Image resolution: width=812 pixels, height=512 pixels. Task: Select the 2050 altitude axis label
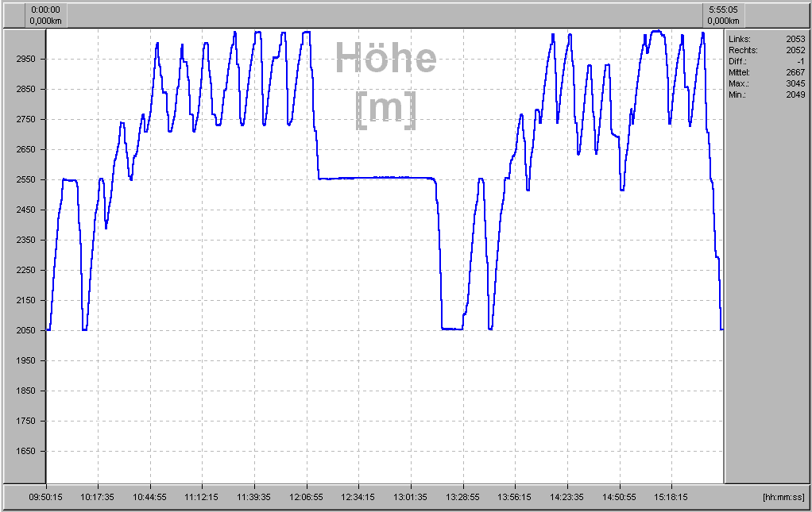pos(25,331)
